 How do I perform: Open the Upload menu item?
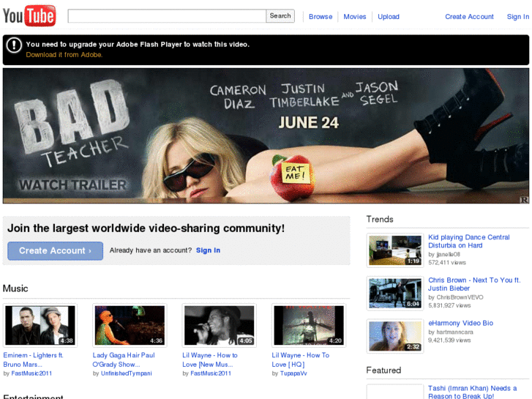tap(389, 17)
